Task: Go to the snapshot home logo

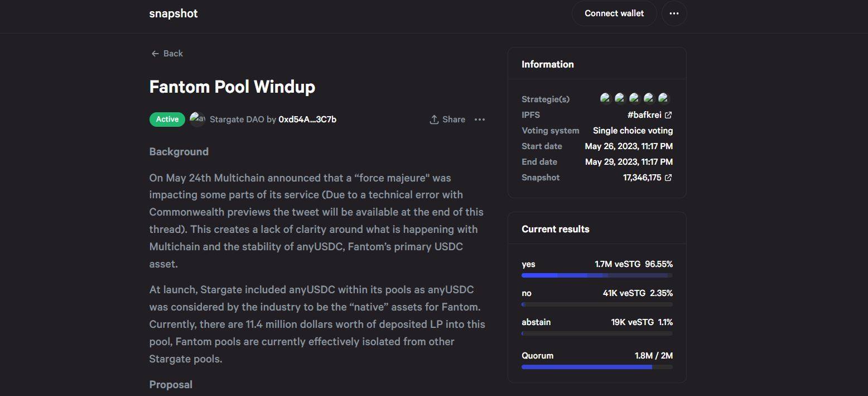Action: [x=173, y=13]
